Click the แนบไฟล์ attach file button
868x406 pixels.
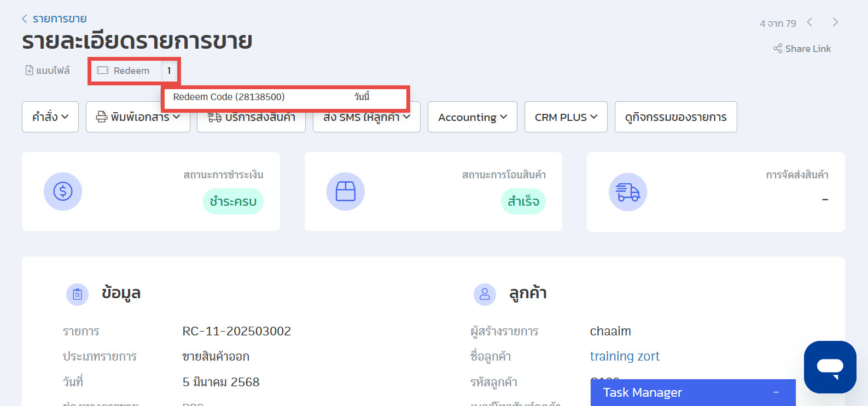pos(48,71)
